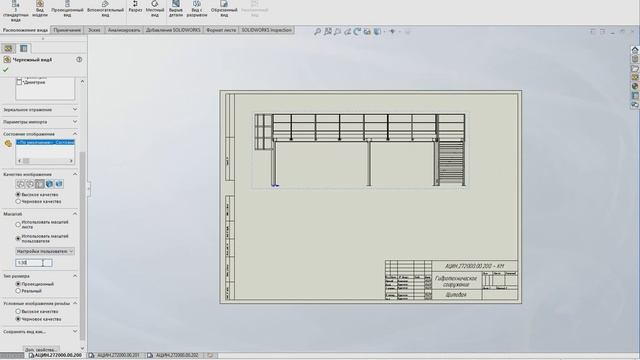Viewport: 640px width, 360px height.
Task: Choose Местный вид (Detail View) tool
Action: pos(155,9)
